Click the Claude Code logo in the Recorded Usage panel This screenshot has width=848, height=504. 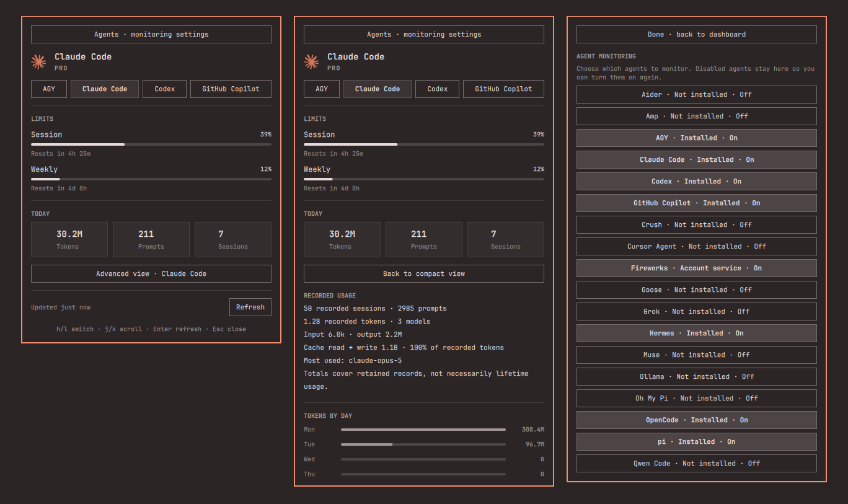pyautogui.click(x=312, y=61)
